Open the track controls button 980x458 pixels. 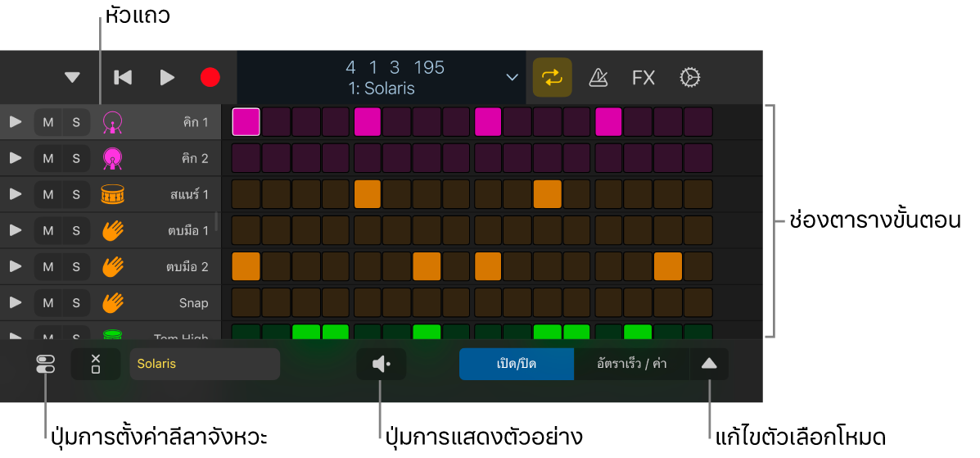click(46, 365)
